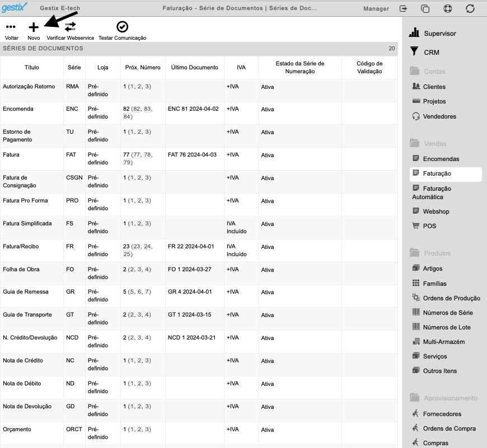Open the Nota de Devolução series
This screenshot has height=448, width=487.
tap(27, 407)
